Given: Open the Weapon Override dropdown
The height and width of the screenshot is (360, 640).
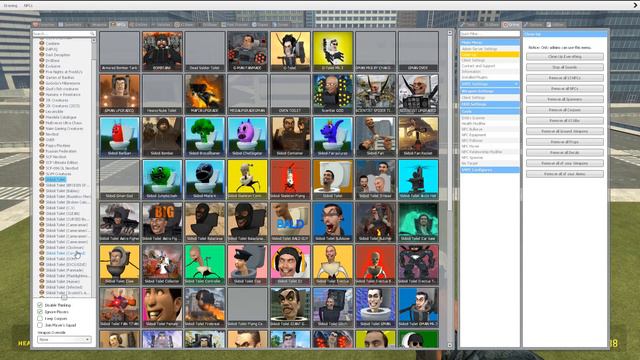Looking at the screenshot, I should (64, 339).
